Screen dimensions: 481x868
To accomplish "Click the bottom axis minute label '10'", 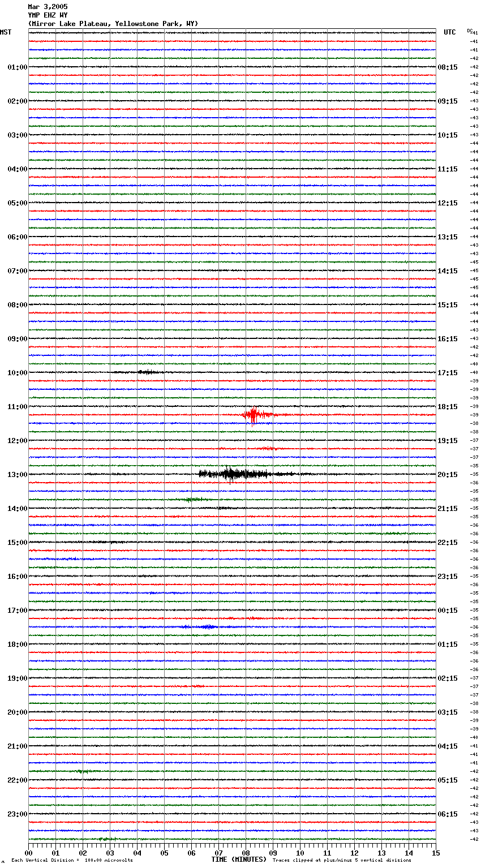I will pos(300,853).
